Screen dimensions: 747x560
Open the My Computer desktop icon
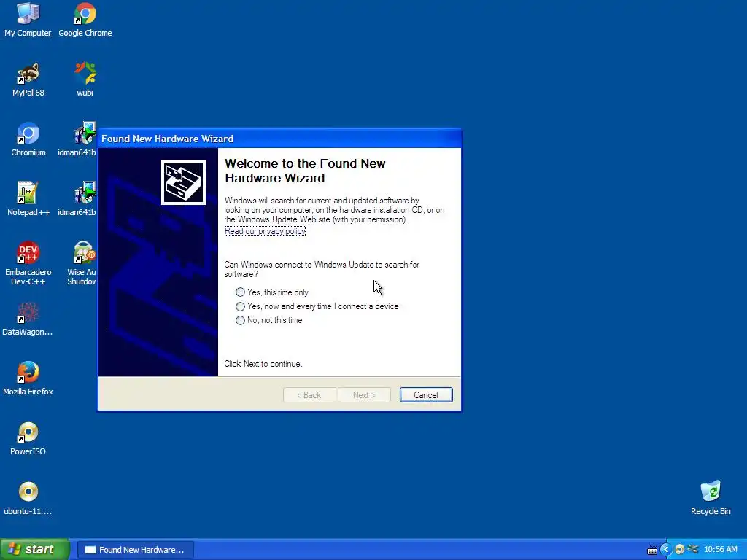pyautogui.click(x=28, y=20)
